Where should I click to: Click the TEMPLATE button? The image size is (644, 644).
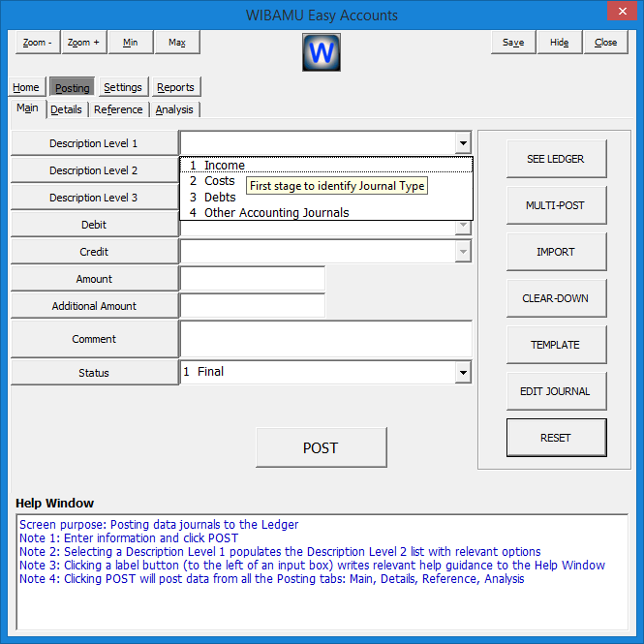click(556, 345)
